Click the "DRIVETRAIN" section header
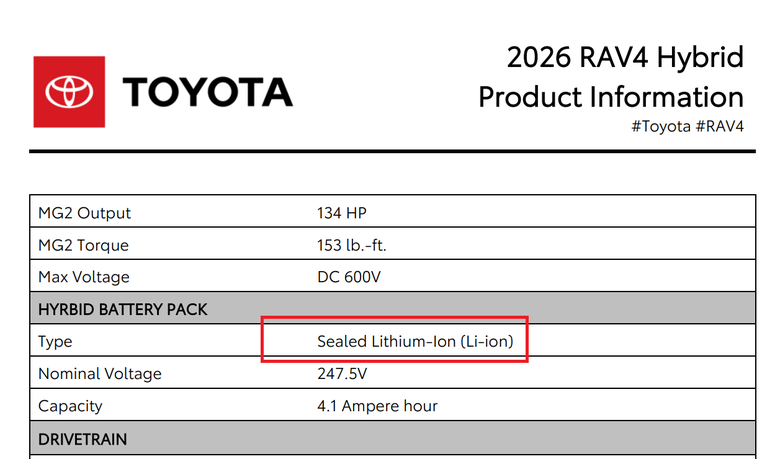This screenshot has height=459, width=780. [82, 439]
